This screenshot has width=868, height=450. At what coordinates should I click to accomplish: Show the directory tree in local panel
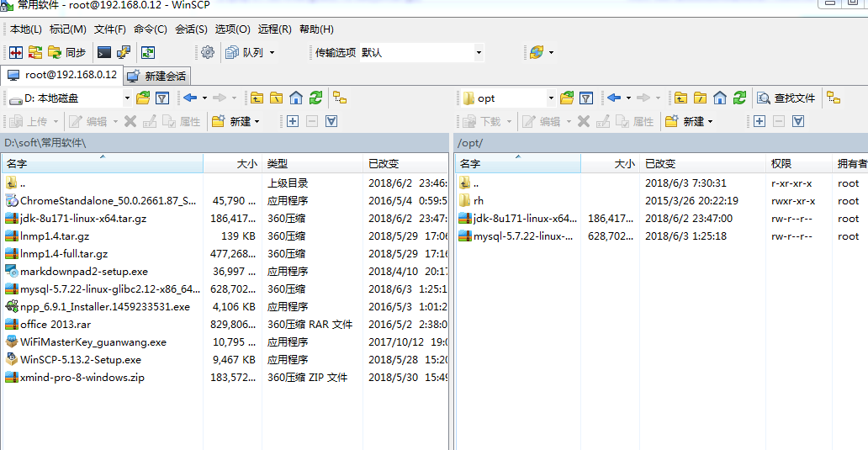(339, 98)
